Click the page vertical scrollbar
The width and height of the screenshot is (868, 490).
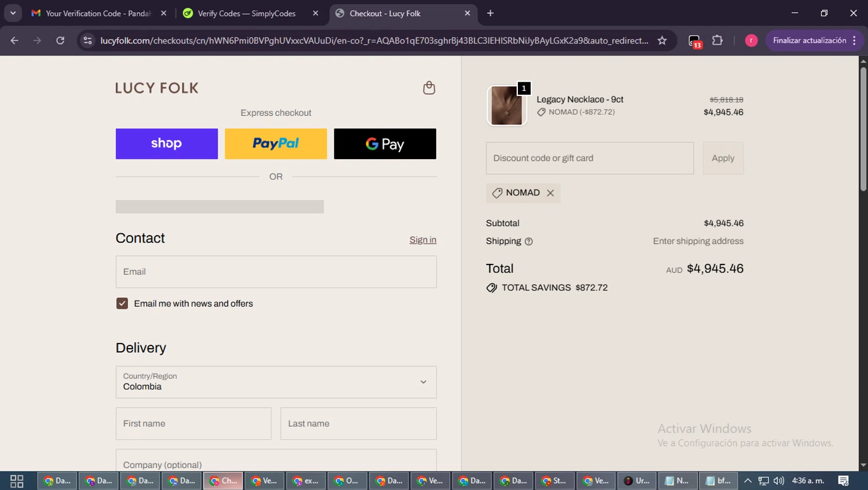863,128
